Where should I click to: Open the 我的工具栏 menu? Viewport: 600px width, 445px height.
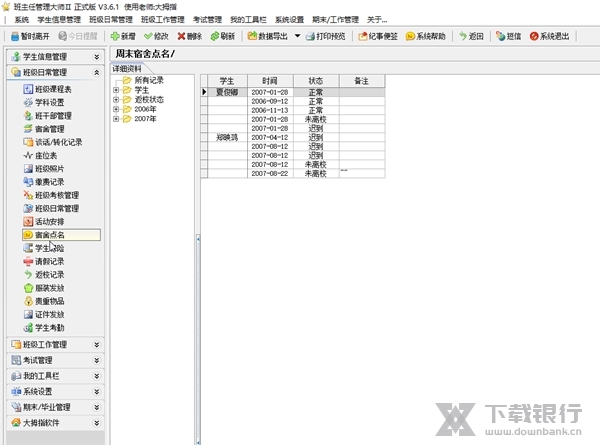pyautogui.click(x=248, y=20)
